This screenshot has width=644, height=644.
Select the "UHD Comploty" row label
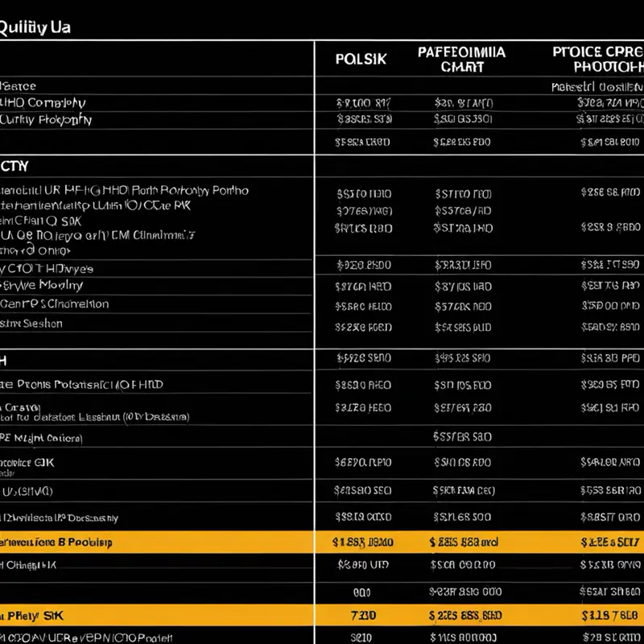(43, 103)
